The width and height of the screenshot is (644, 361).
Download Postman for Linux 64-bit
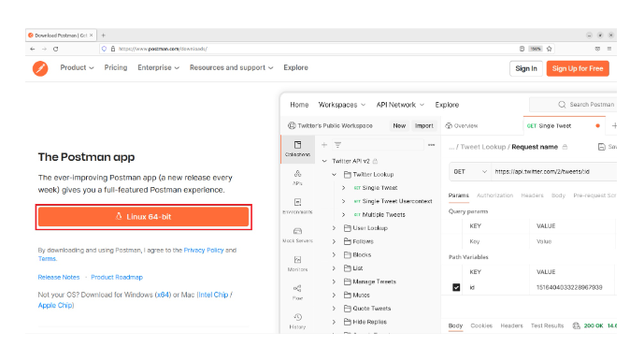pyautogui.click(x=143, y=217)
